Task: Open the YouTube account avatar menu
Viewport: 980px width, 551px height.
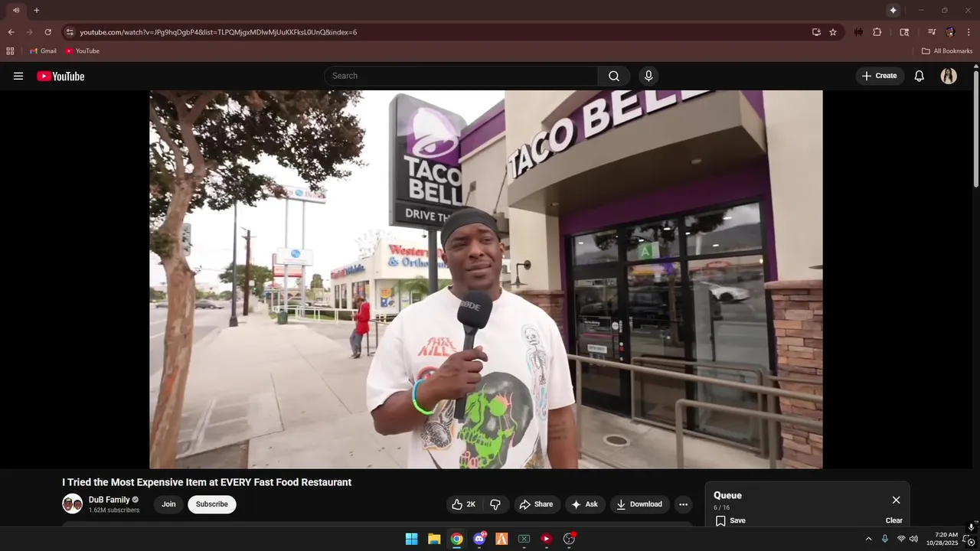Action: coord(949,76)
